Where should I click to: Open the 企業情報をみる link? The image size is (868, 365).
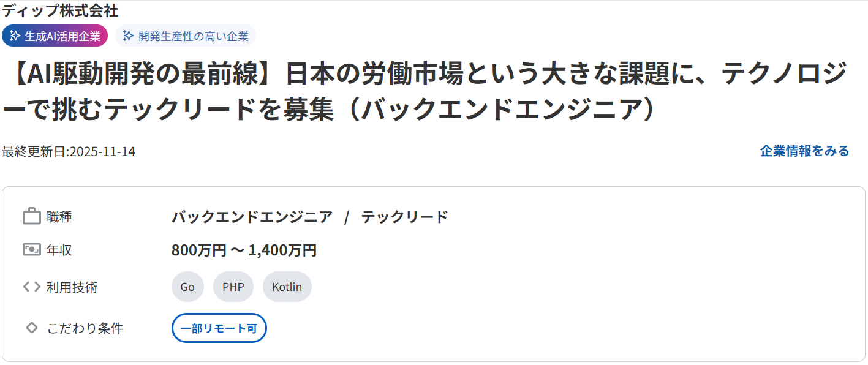(x=804, y=151)
